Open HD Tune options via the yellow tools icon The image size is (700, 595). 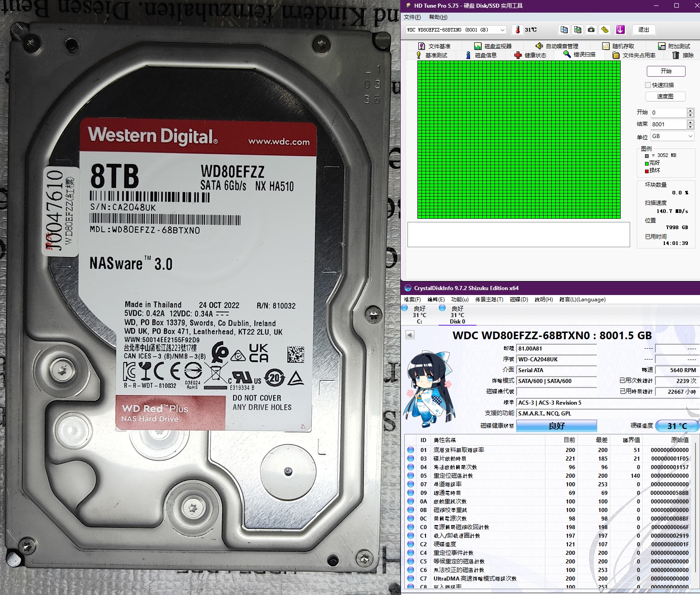tap(605, 30)
